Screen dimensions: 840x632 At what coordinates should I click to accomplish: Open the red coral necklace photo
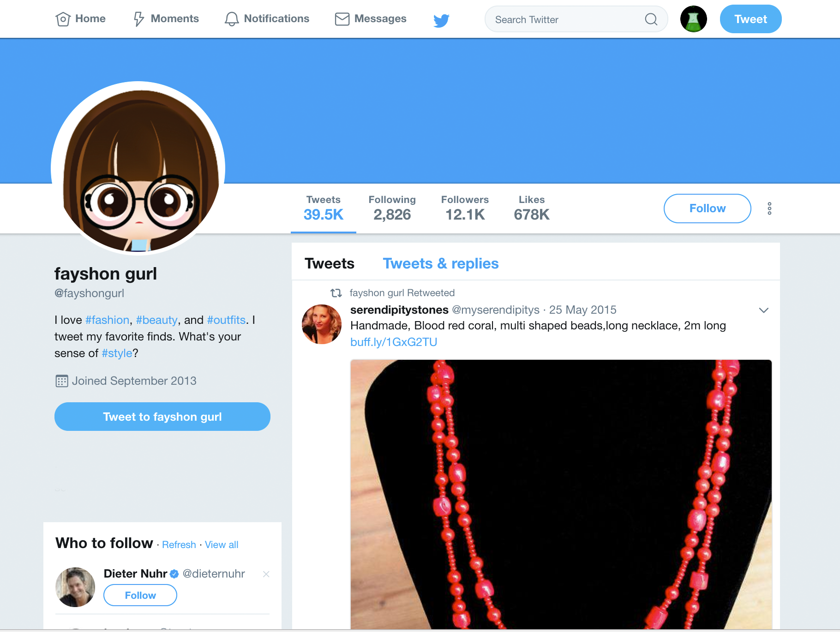[x=561, y=494]
